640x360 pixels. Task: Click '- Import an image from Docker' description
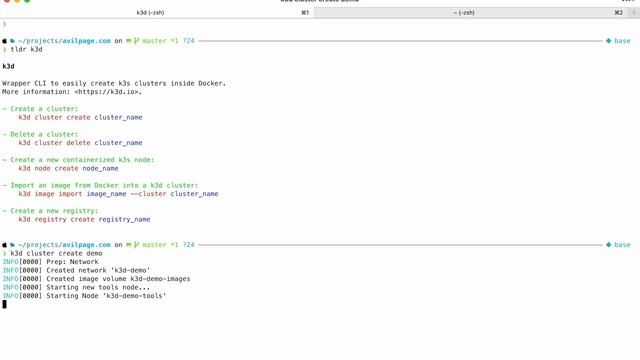100,185
